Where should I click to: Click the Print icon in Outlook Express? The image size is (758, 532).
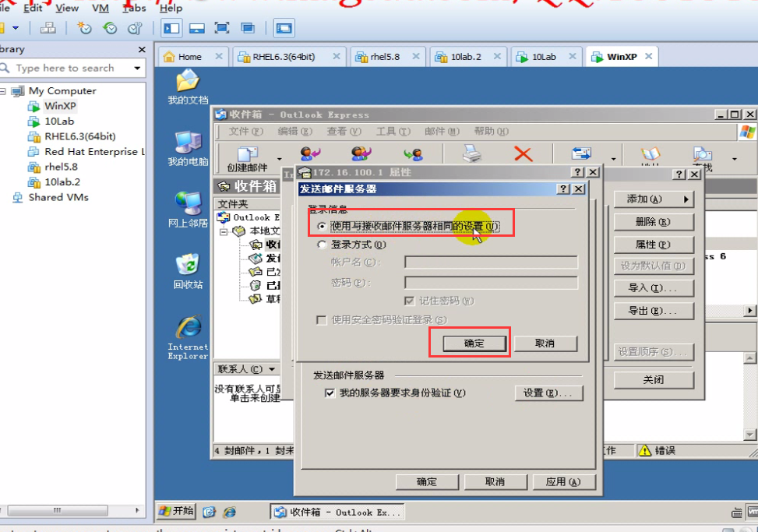(x=472, y=153)
